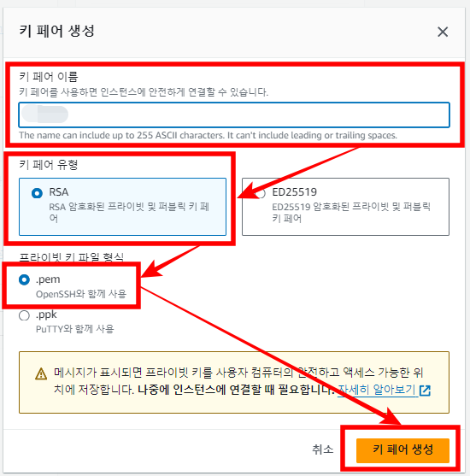
Task: Click the 키 페어 이름 label
Action: 49,77
